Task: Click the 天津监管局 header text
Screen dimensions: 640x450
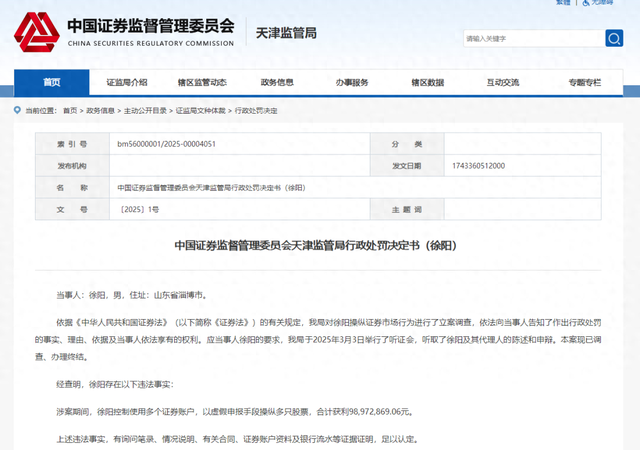Action: 286,33
